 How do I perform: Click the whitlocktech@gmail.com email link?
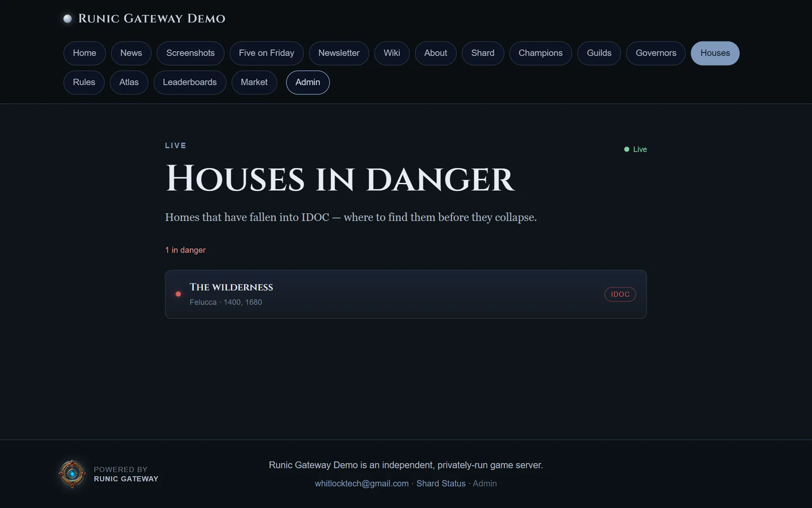362,483
